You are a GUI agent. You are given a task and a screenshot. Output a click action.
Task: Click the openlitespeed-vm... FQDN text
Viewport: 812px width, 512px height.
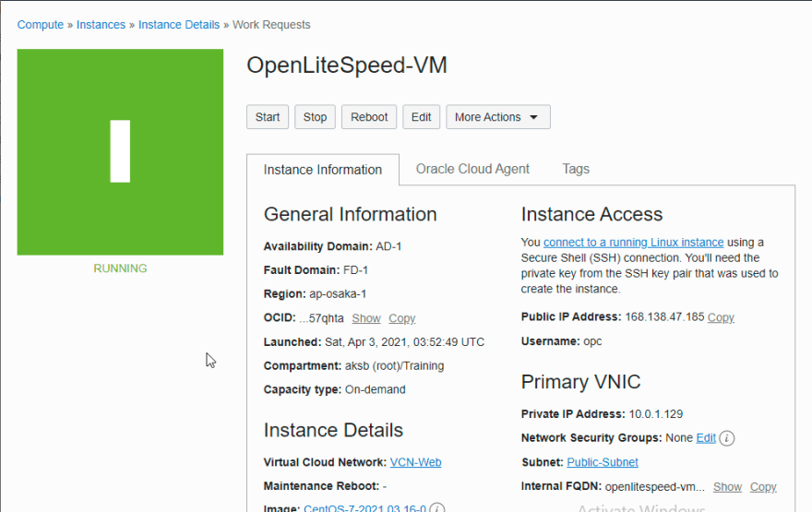pyautogui.click(x=654, y=487)
